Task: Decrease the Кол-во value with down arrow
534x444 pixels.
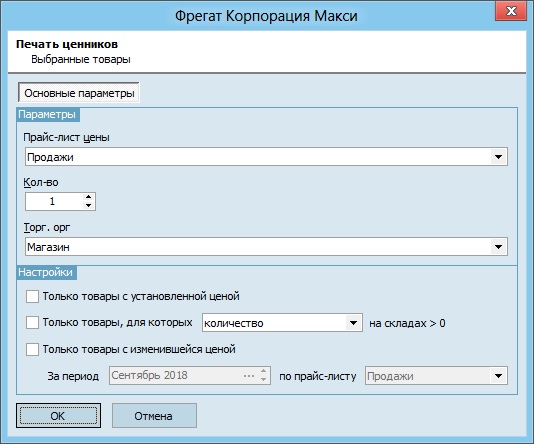Action: 89,205
